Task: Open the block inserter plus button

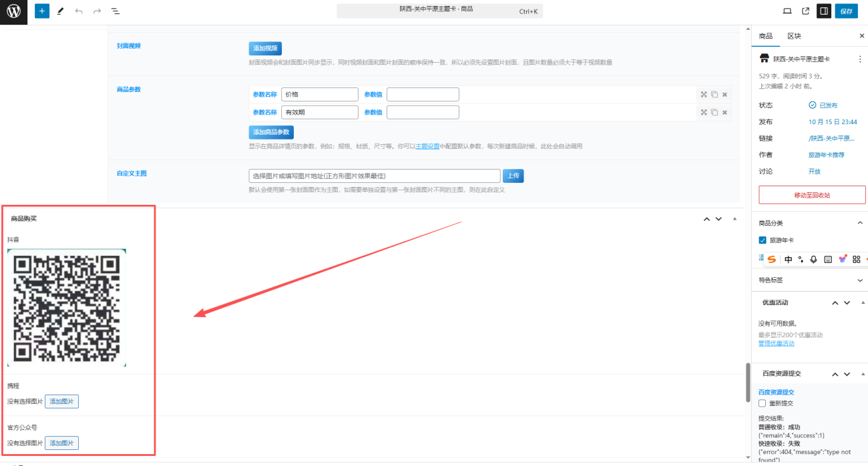Action: [x=42, y=11]
